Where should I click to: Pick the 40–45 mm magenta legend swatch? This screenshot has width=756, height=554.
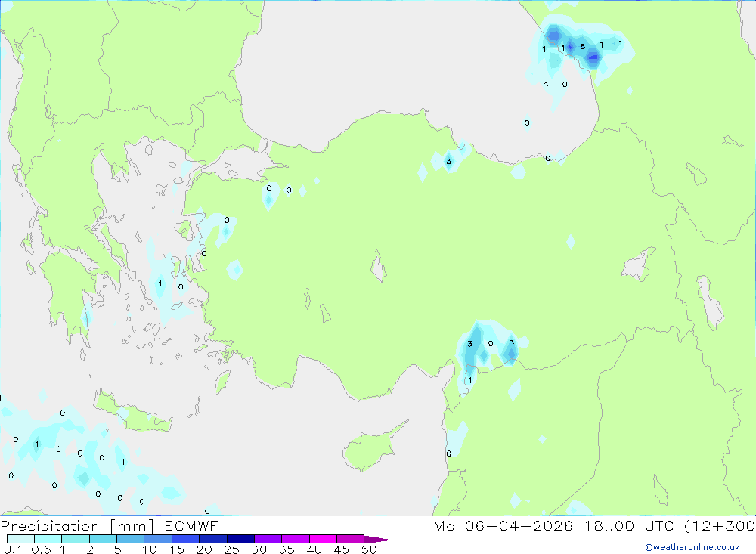323,539
